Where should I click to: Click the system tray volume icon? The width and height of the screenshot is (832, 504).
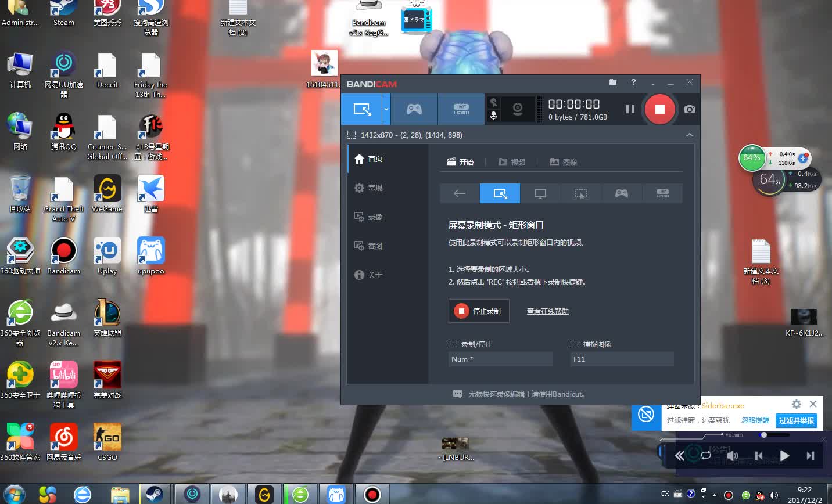(x=773, y=495)
